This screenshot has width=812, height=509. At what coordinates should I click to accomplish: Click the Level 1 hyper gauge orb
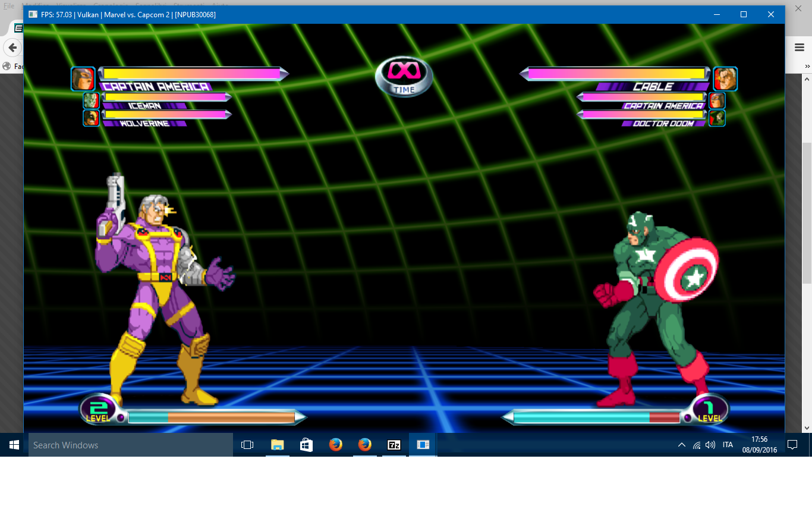[x=710, y=409]
